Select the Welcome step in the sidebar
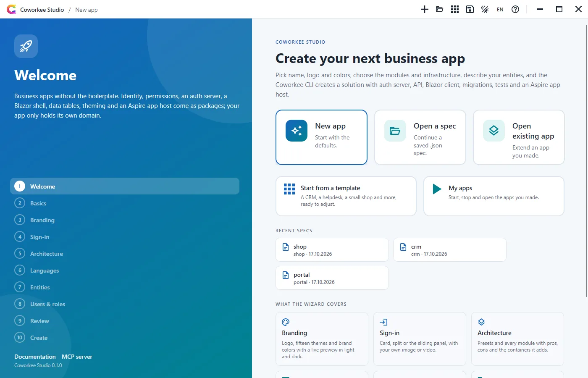The image size is (588, 378). tap(125, 186)
